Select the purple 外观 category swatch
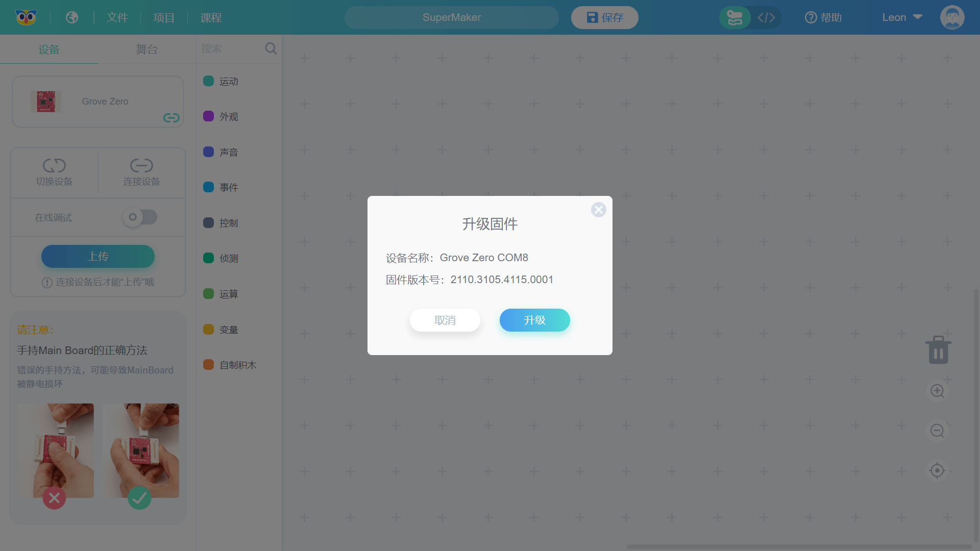Viewport: 980px width, 551px height. (x=208, y=116)
